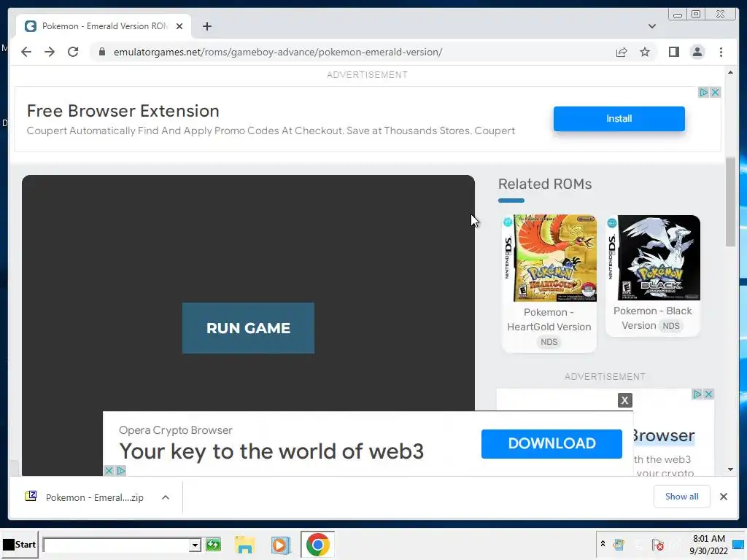
Task: Open Pokemon HeartGold Version cover
Action: pyautogui.click(x=549, y=257)
